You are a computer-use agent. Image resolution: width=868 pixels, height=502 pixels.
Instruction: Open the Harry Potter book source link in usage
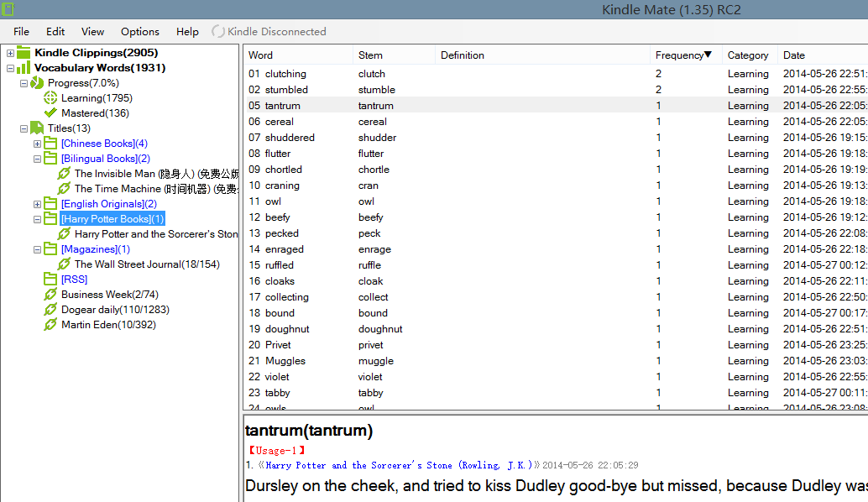pos(399,465)
